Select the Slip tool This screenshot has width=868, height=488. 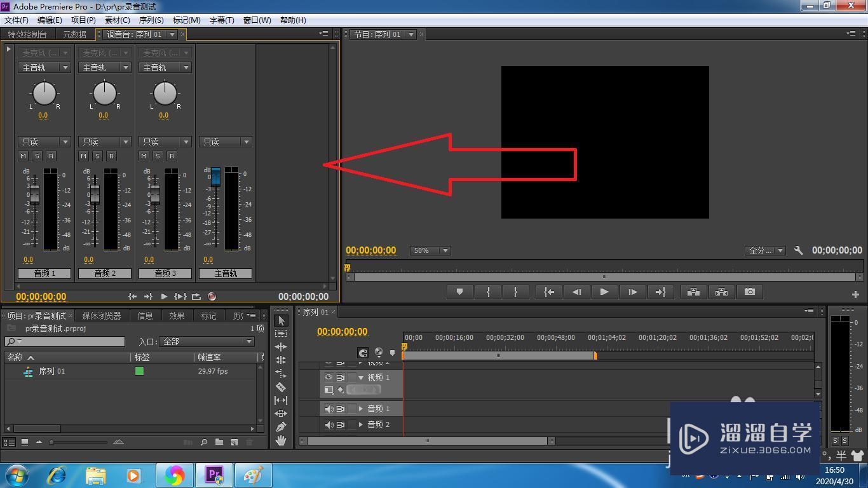281,400
